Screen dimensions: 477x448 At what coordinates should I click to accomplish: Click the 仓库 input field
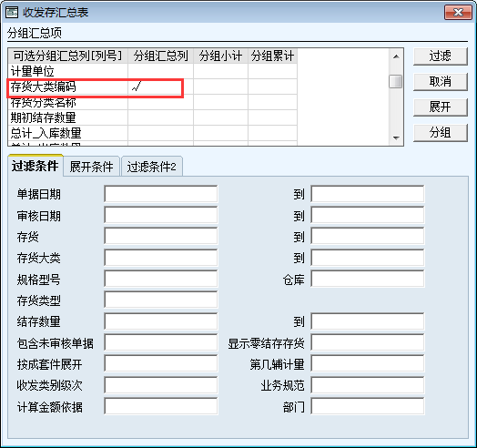pos(368,279)
